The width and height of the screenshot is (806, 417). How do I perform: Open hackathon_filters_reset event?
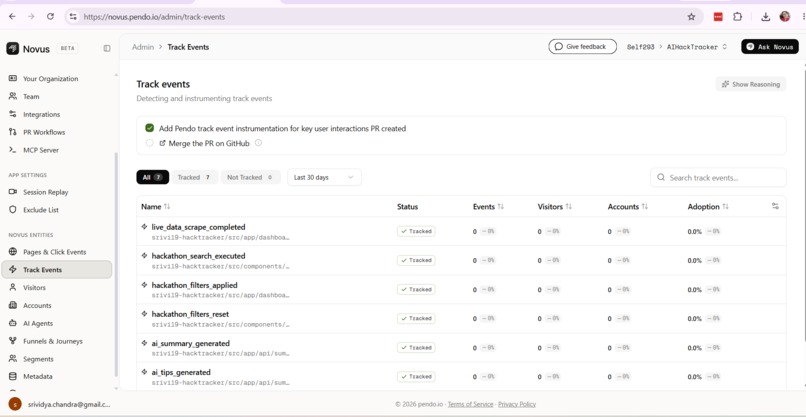[x=190, y=314]
